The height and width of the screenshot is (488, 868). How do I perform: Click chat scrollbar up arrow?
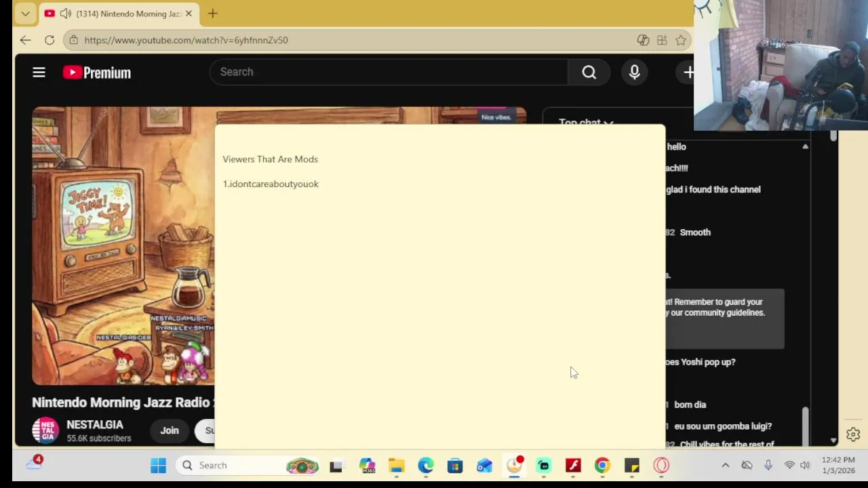point(805,146)
